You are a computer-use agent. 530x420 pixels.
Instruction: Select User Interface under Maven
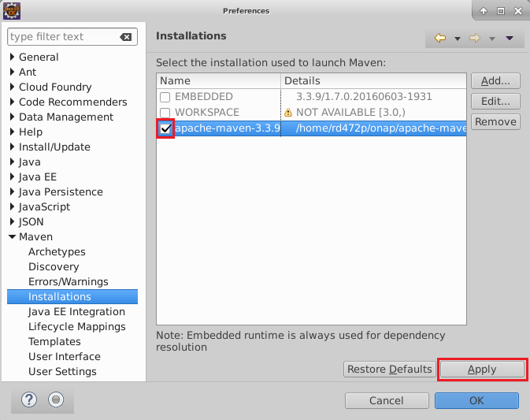(65, 356)
